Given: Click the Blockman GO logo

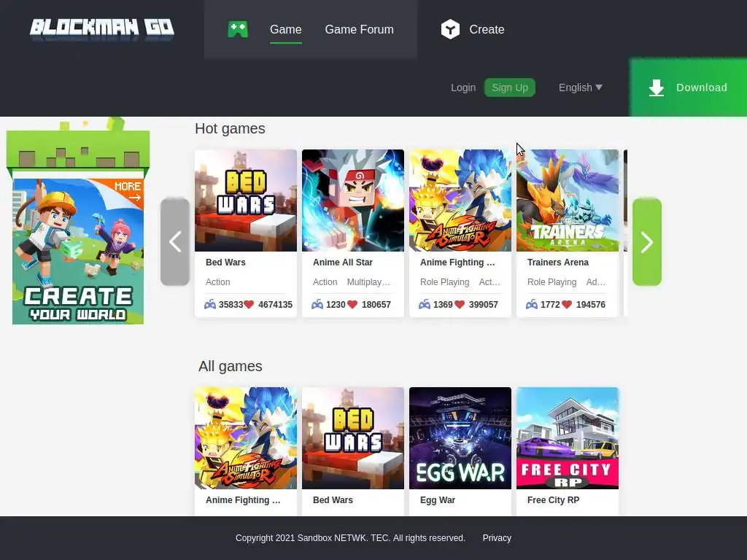Looking at the screenshot, I should (x=102, y=28).
